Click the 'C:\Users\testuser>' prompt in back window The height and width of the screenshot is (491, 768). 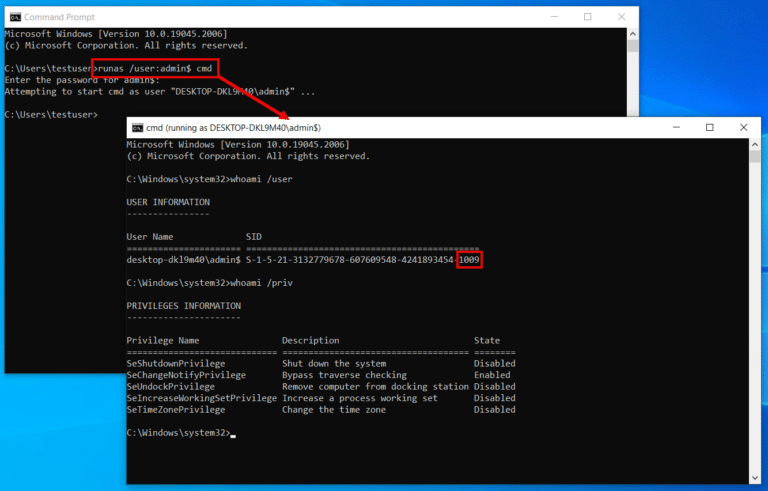click(x=51, y=115)
